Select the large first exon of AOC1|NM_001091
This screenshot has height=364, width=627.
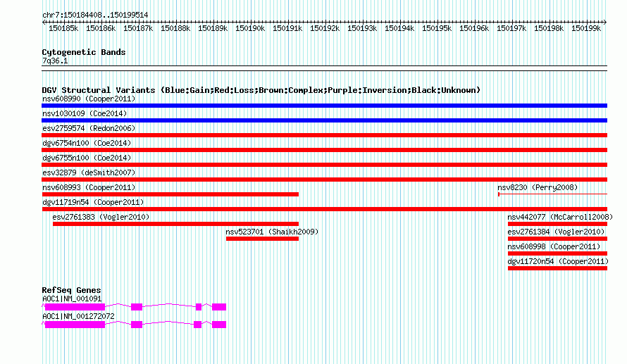tap(75, 307)
